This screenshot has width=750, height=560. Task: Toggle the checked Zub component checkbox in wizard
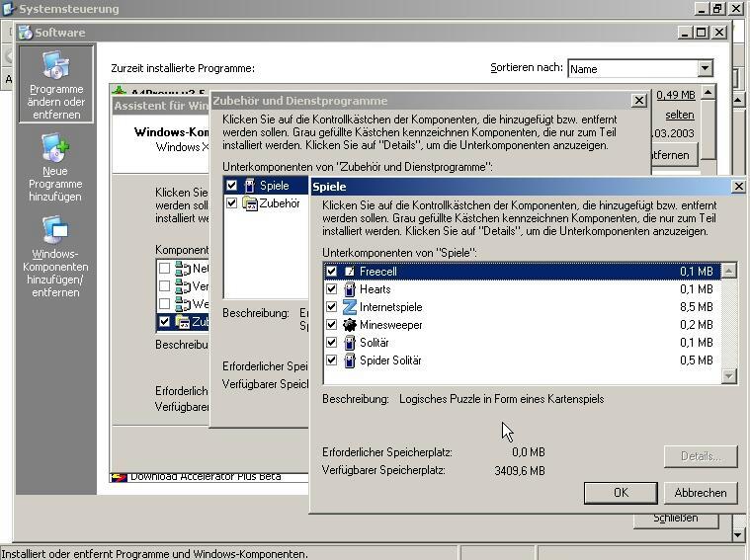(x=164, y=322)
